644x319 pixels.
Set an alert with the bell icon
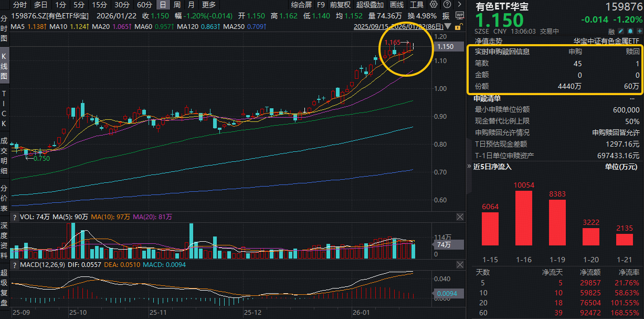tap(630, 31)
